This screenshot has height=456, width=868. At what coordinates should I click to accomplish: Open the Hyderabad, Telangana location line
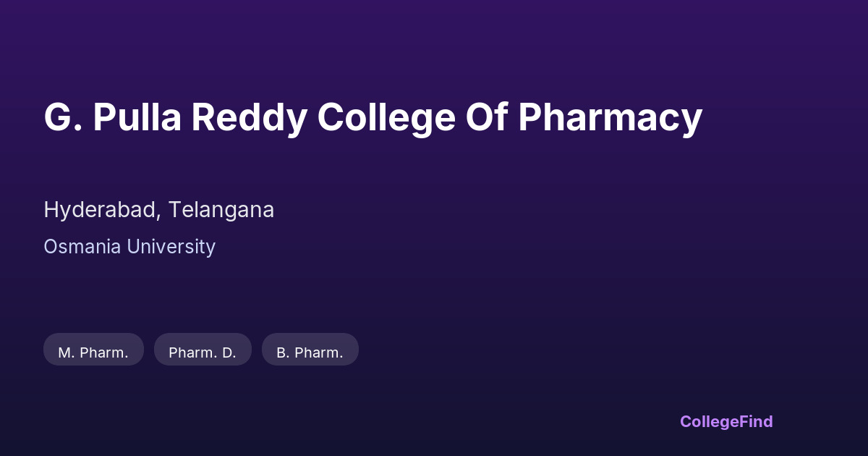coord(158,210)
